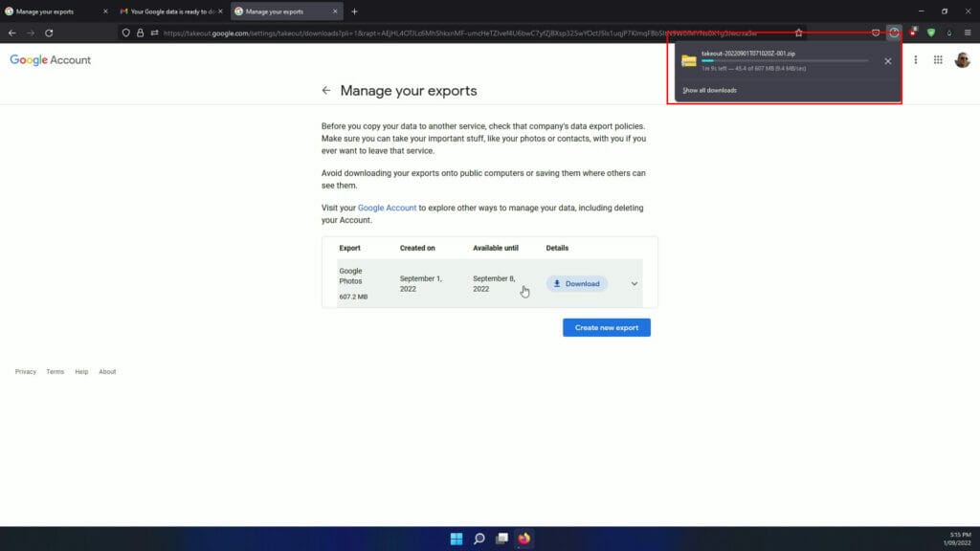The image size is (980, 551).
Task: Open the Google apps grid icon
Action: tap(937, 59)
